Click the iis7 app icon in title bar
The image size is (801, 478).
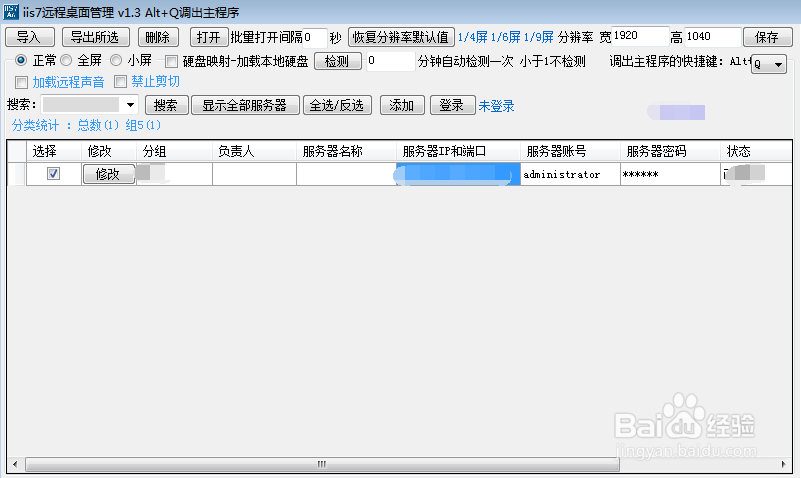pos(10,12)
